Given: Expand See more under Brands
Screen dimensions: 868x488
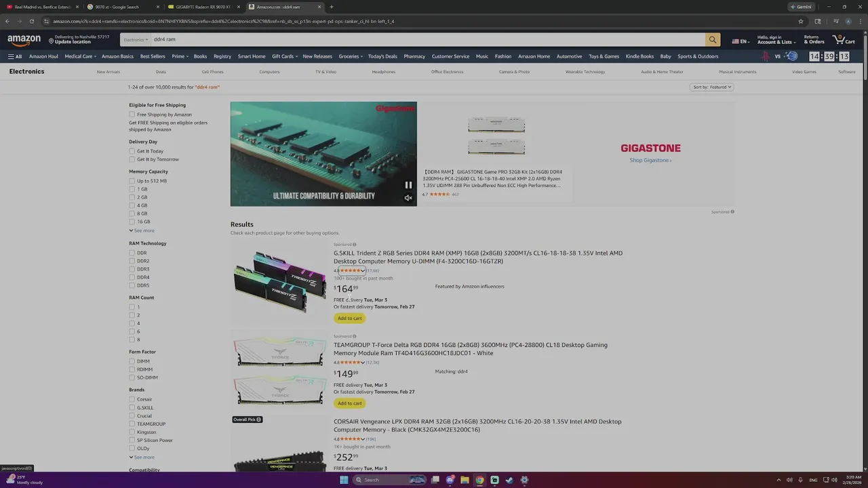Looking at the screenshot, I should coord(142,457).
